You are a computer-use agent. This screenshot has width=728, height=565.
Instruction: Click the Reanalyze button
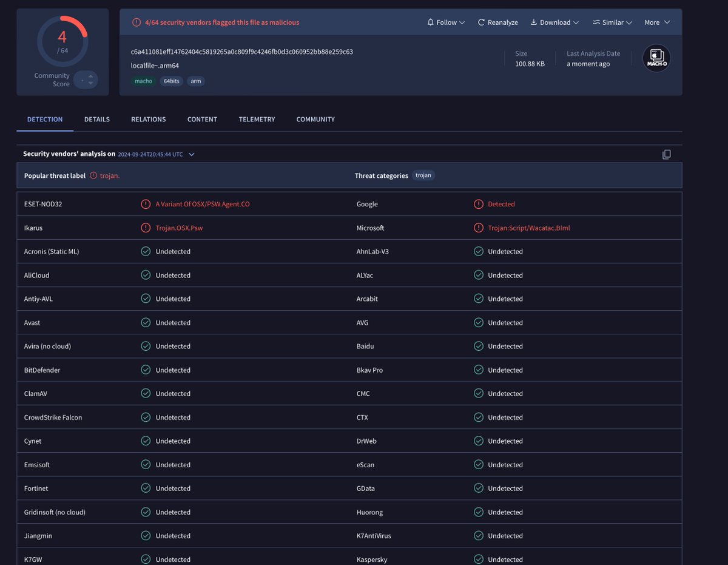tap(498, 22)
